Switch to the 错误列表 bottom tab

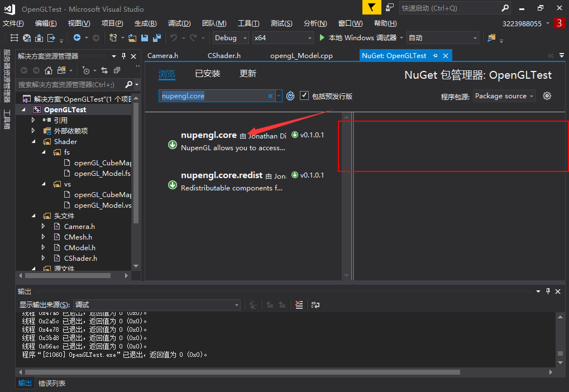pyautogui.click(x=52, y=383)
